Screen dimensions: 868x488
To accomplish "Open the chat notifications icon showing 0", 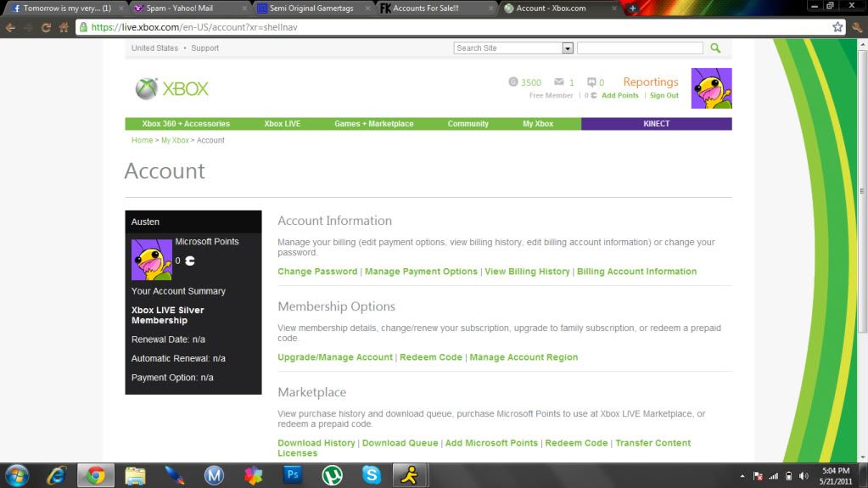I will pyautogui.click(x=591, y=82).
